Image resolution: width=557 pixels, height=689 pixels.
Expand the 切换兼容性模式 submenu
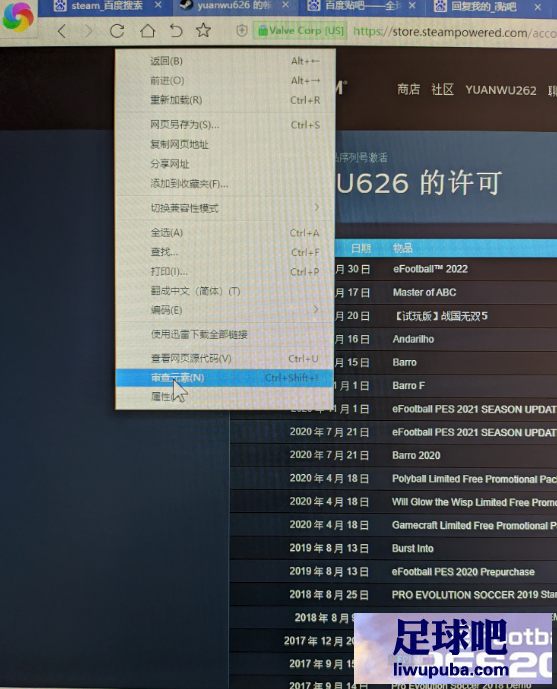point(224,208)
